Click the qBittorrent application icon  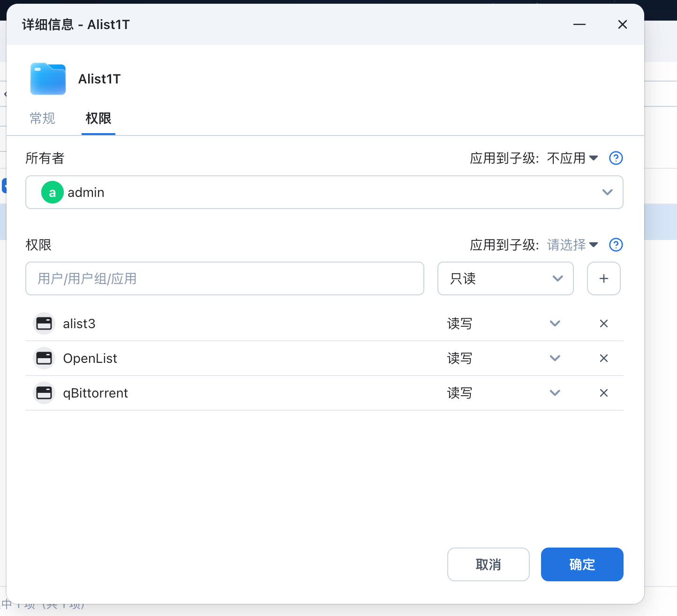click(44, 393)
